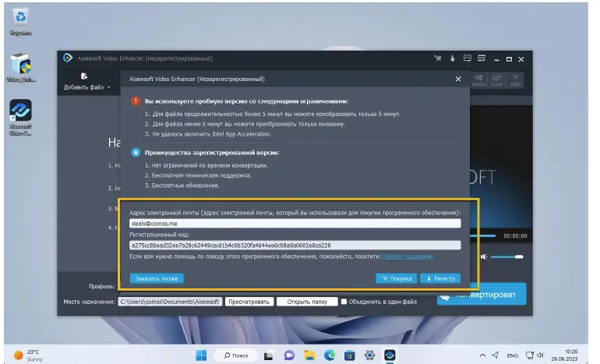The image size is (600, 364).
Task: Click the NVIDIA acceleration icon
Action: click(x=478, y=80)
